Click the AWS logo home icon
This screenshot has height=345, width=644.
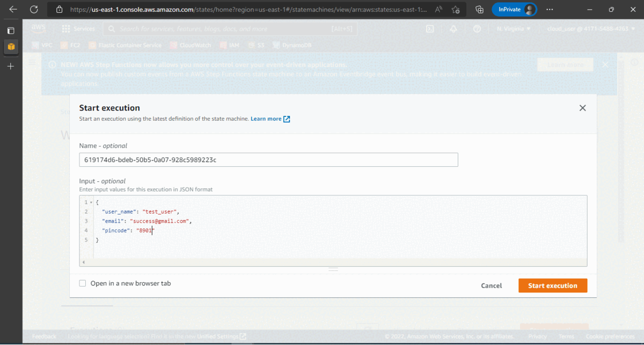click(39, 28)
